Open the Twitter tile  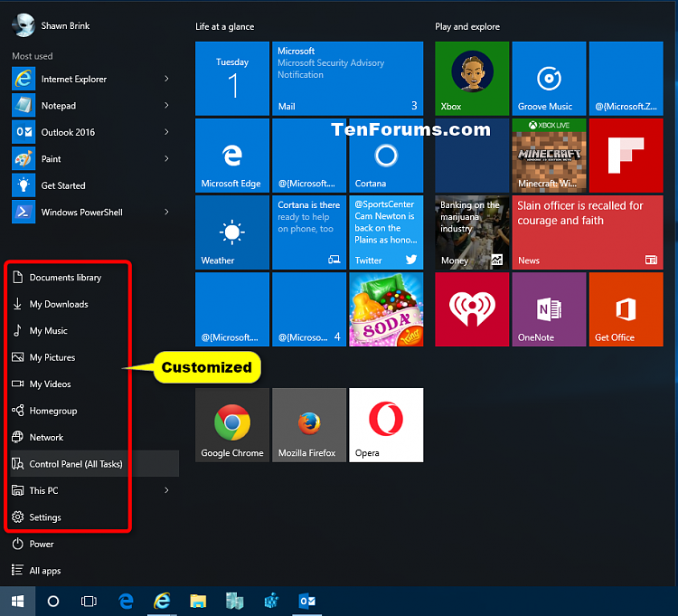coord(386,232)
